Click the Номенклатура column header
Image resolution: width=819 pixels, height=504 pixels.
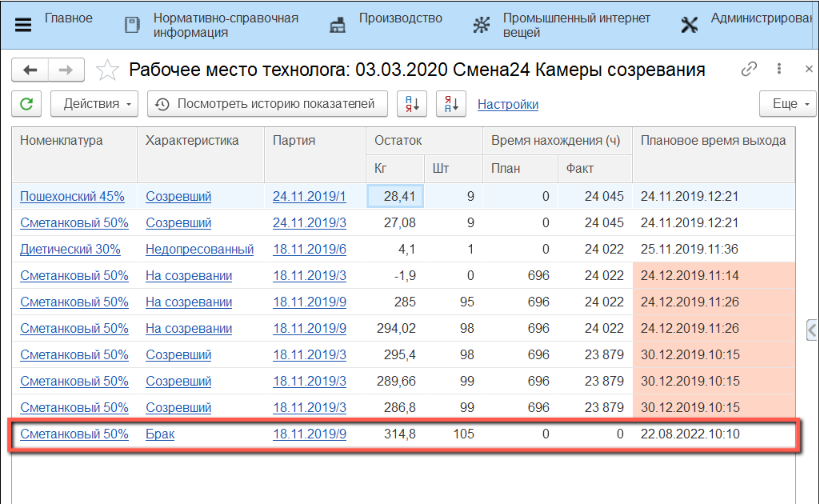[x=62, y=141]
